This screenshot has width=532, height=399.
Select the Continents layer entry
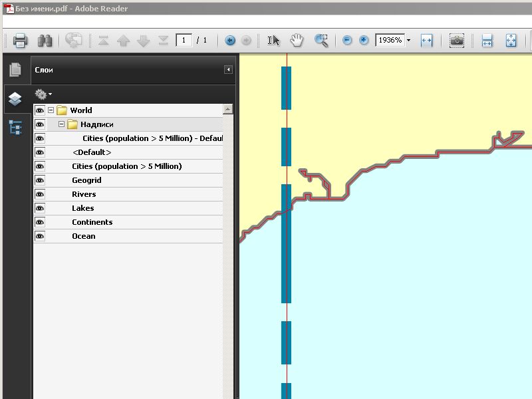click(x=92, y=222)
